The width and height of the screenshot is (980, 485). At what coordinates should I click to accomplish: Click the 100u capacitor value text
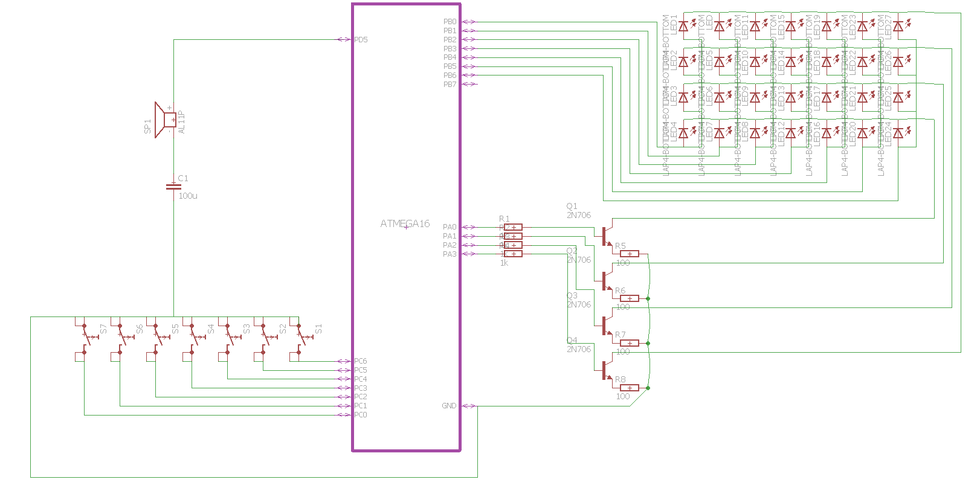[188, 196]
